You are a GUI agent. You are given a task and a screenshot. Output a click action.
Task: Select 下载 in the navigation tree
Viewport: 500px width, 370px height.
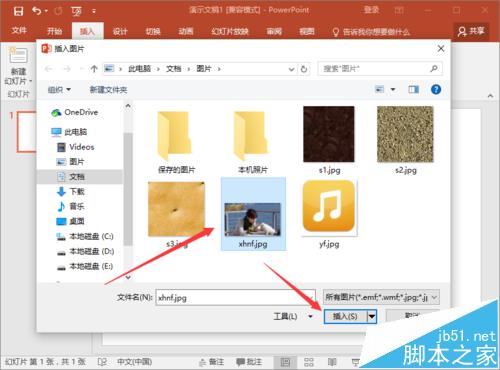(x=70, y=191)
